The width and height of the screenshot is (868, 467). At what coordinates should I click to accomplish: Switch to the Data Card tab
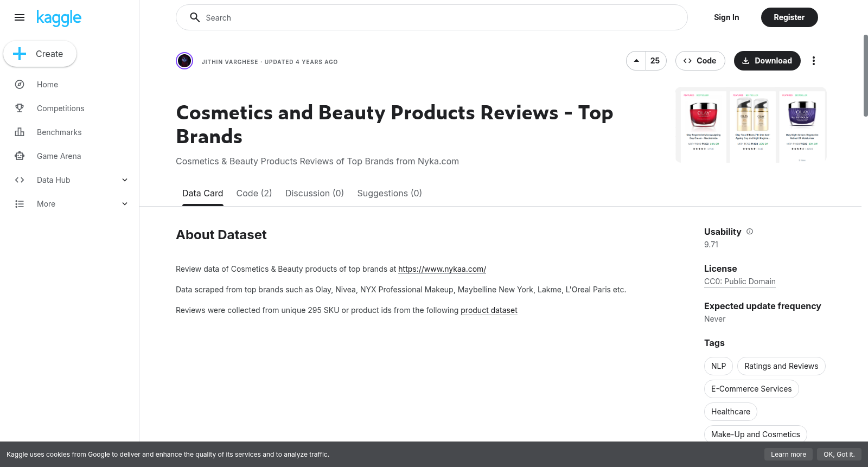(x=202, y=194)
